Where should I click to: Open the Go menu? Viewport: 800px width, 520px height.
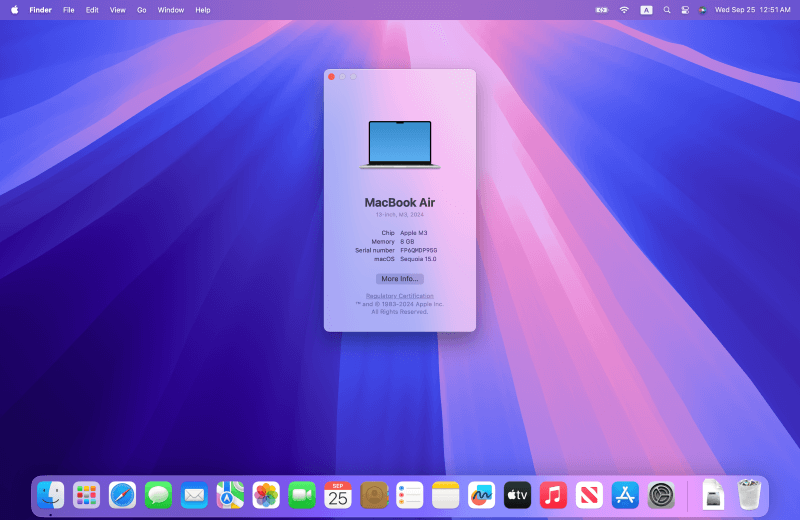pos(141,10)
